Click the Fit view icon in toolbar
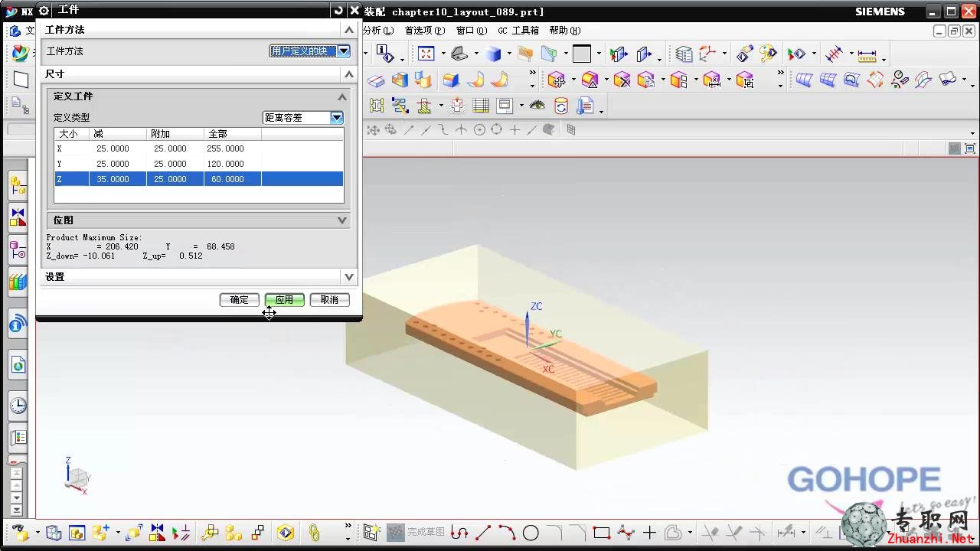 tap(426, 54)
